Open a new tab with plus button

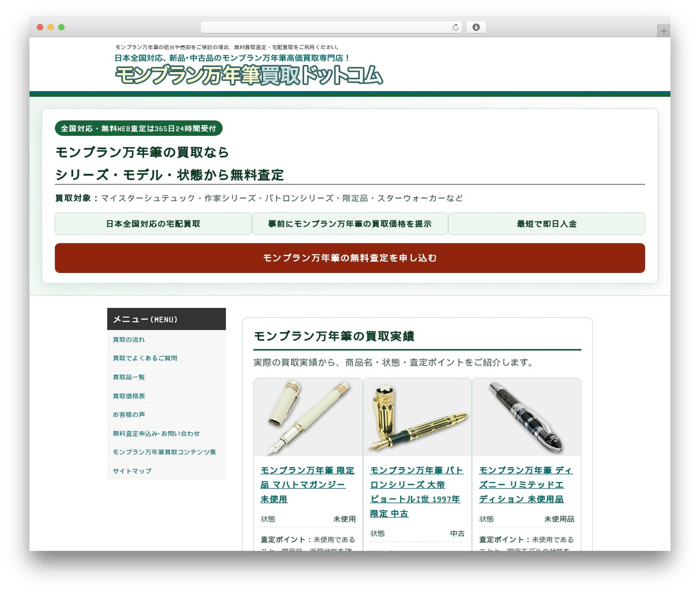pyautogui.click(x=663, y=31)
